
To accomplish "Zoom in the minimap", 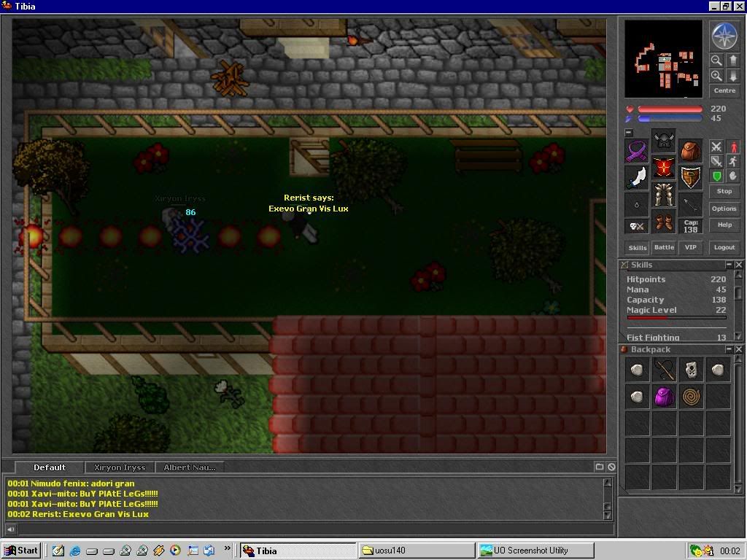I will click(x=716, y=76).
